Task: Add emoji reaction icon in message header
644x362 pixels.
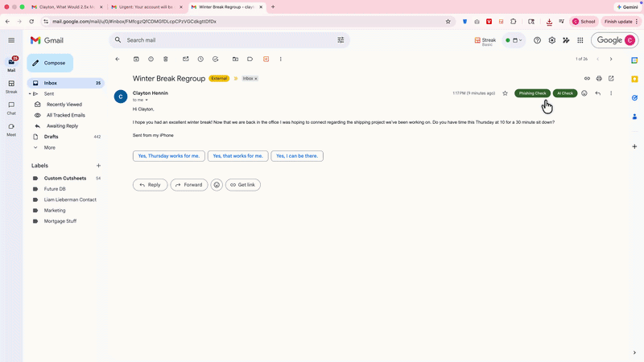Action: click(584, 93)
